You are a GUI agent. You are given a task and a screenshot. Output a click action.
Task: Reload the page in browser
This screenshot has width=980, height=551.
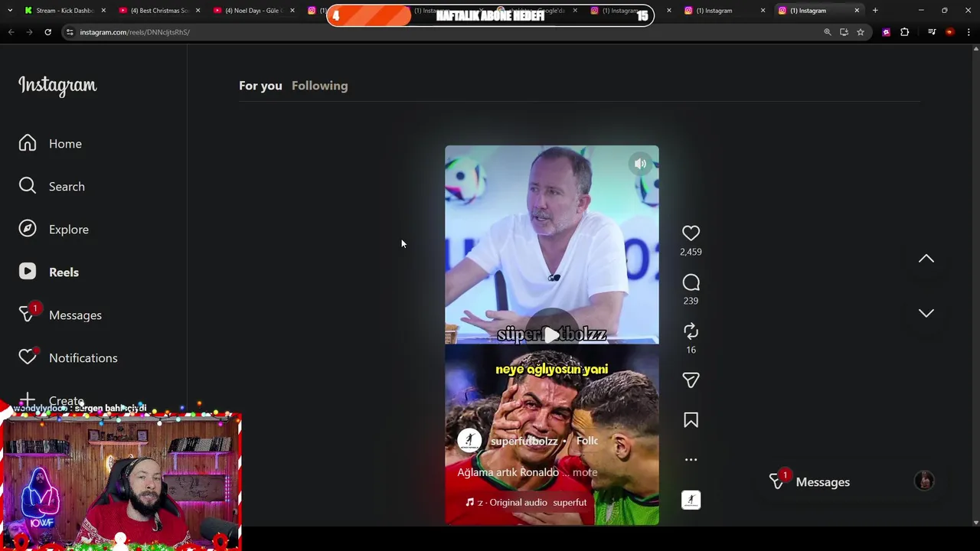coord(47,32)
